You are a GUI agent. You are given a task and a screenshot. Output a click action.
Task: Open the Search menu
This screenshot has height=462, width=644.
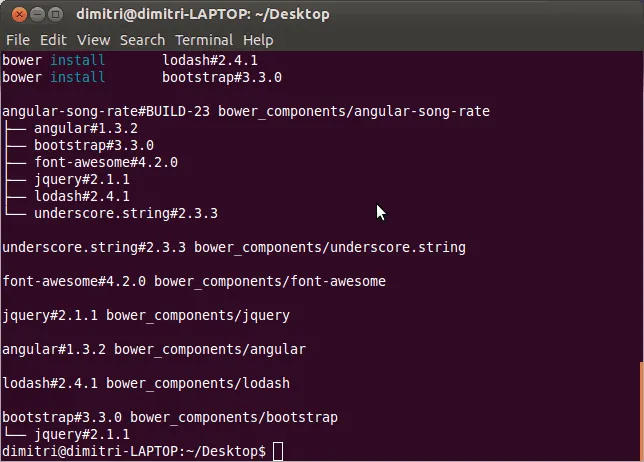(x=142, y=40)
